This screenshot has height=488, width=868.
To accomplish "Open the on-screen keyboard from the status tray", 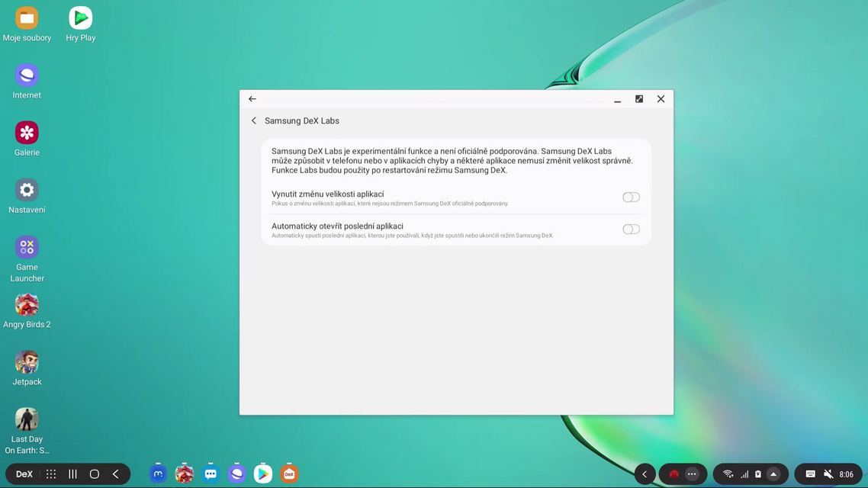I will pos(809,474).
